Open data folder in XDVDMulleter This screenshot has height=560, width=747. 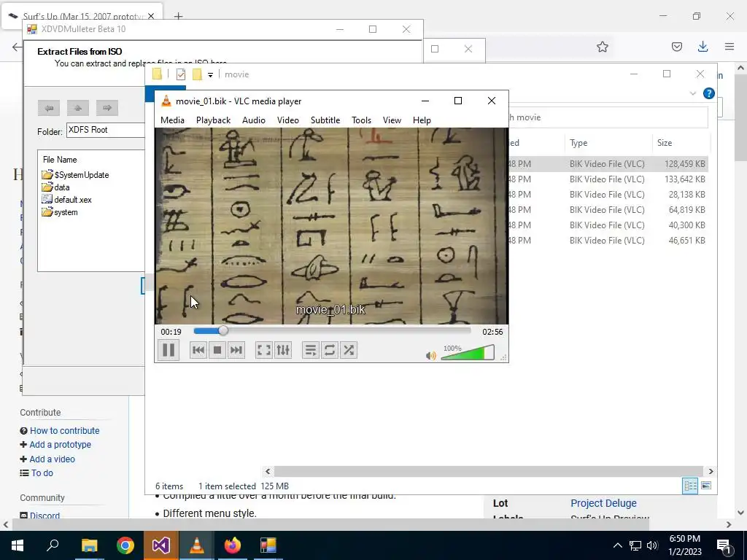click(x=56, y=187)
